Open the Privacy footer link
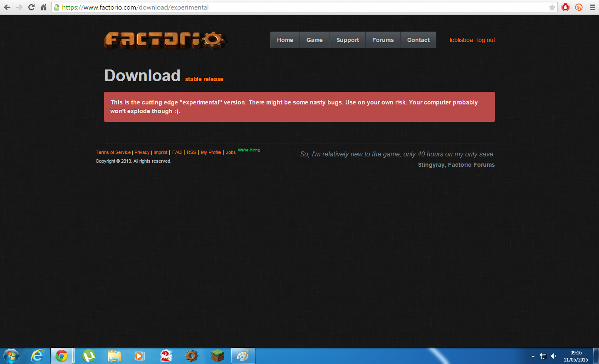The width and height of the screenshot is (599, 364). click(142, 152)
